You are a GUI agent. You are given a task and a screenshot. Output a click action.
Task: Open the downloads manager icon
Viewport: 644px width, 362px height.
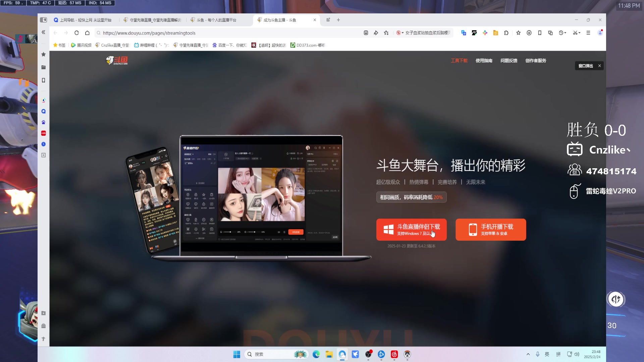tap(529, 33)
